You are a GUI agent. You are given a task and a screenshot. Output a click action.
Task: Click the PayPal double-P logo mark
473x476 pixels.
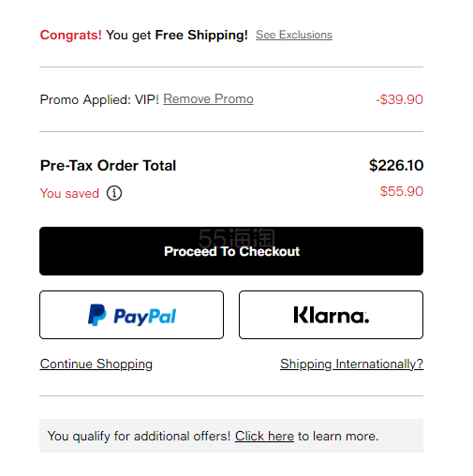tap(96, 315)
